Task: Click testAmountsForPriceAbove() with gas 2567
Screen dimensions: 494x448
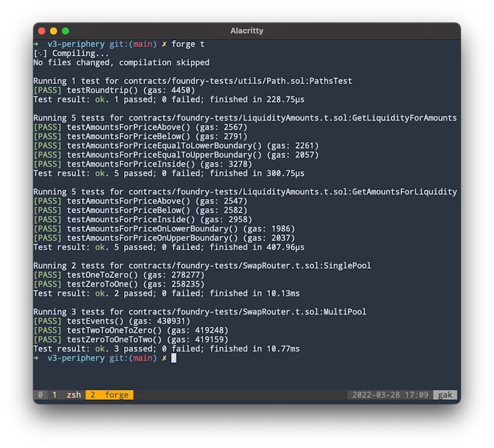Action: click(x=140, y=127)
